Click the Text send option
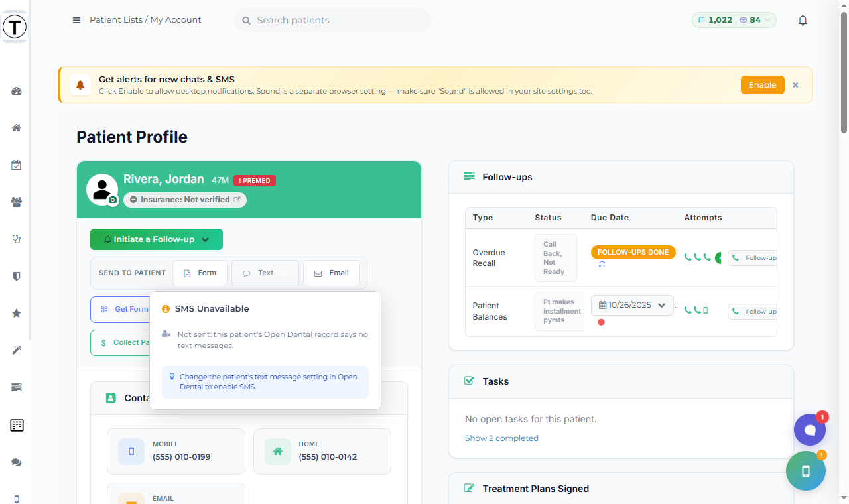849x504 pixels. [x=265, y=273]
